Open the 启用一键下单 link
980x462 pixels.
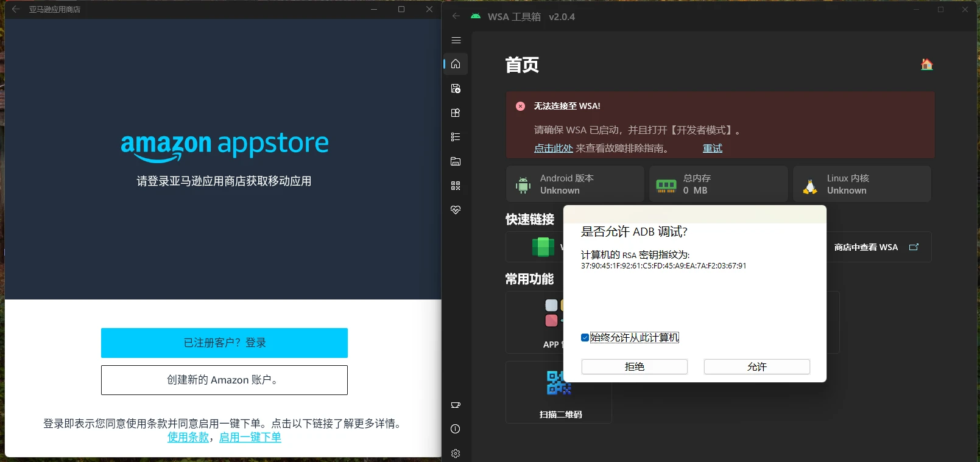click(x=250, y=437)
